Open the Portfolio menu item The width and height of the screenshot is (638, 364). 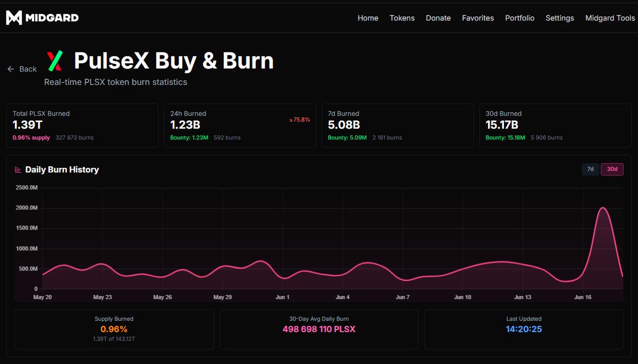[520, 18]
